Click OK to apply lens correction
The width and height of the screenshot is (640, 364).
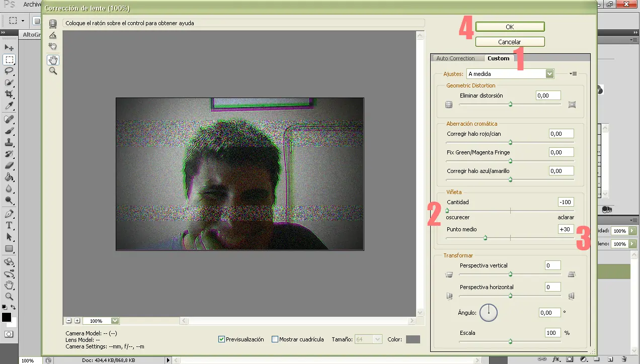click(x=510, y=27)
